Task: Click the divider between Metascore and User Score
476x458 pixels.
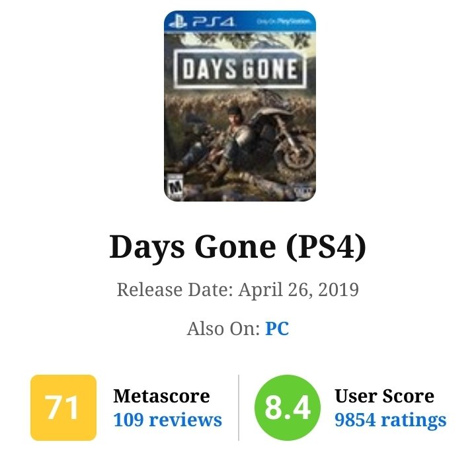Action: (239, 407)
